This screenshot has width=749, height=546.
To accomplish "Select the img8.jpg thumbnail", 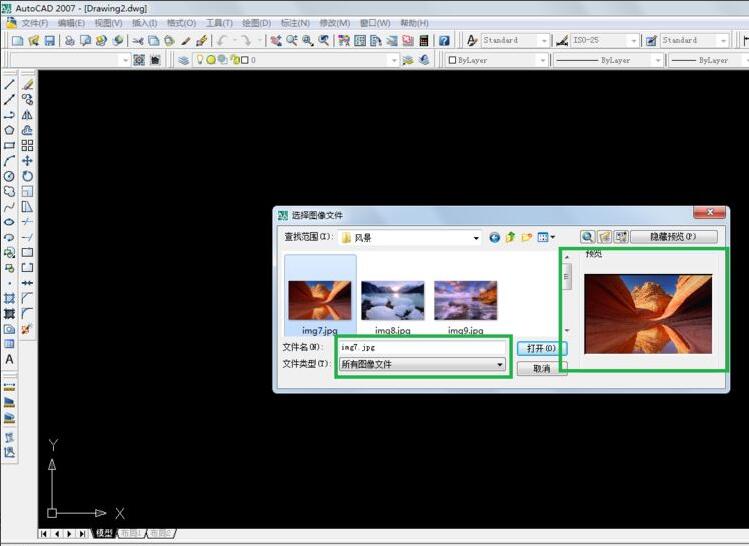I will (393, 301).
